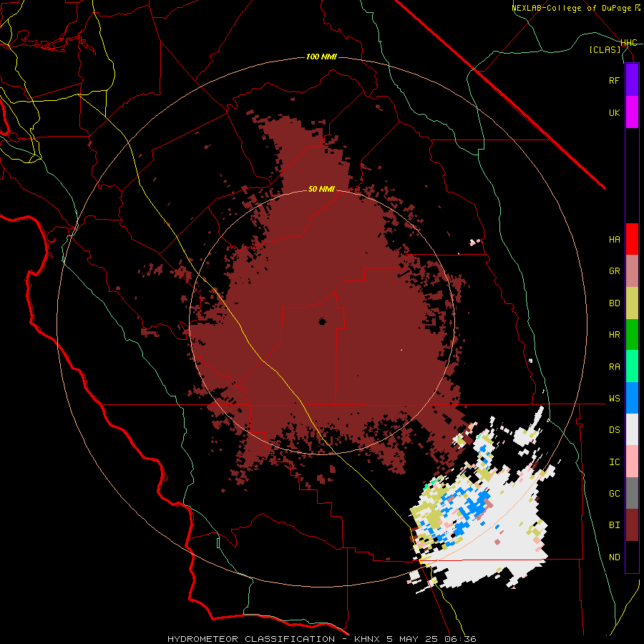Click the HR legend label
The image size is (644, 644).
(x=614, y=335)
